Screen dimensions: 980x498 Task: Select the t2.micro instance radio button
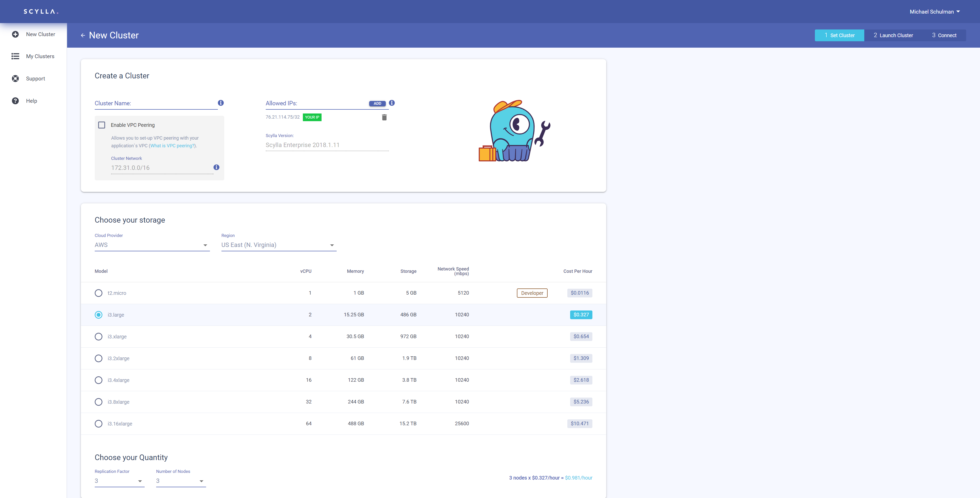99,293
